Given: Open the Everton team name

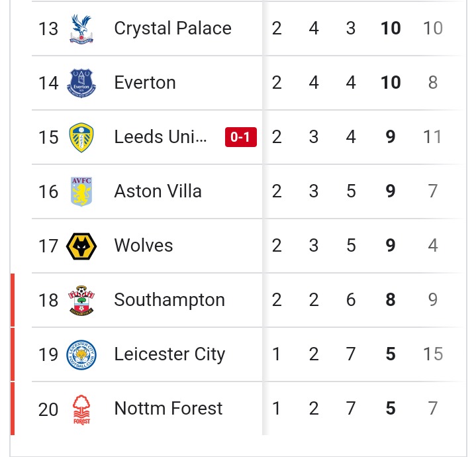Looking at the screenshot, I should click(145, 82).
